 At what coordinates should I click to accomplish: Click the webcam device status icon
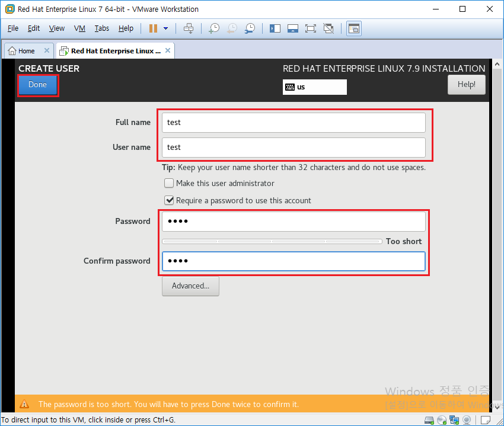tap(467, 420)
